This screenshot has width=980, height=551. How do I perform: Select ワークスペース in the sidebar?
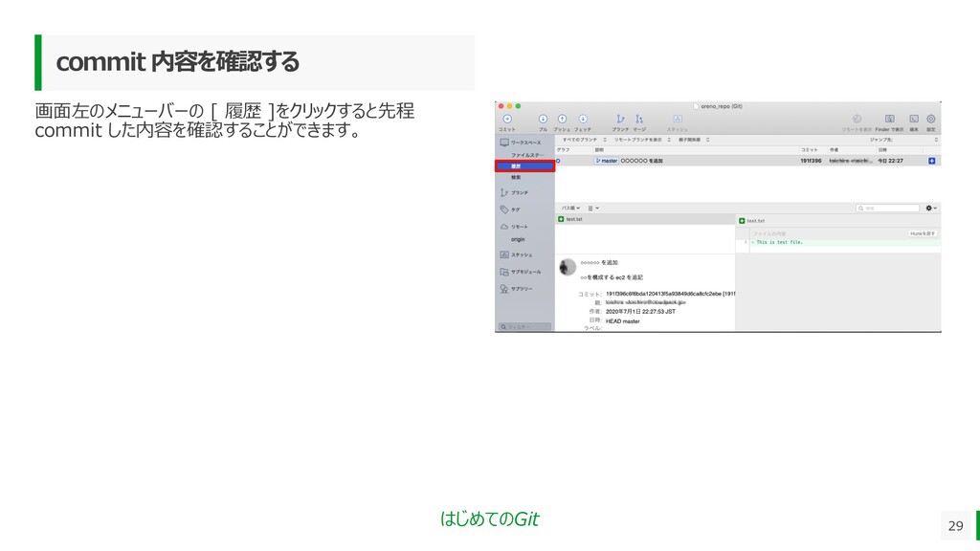click(525, 143)
